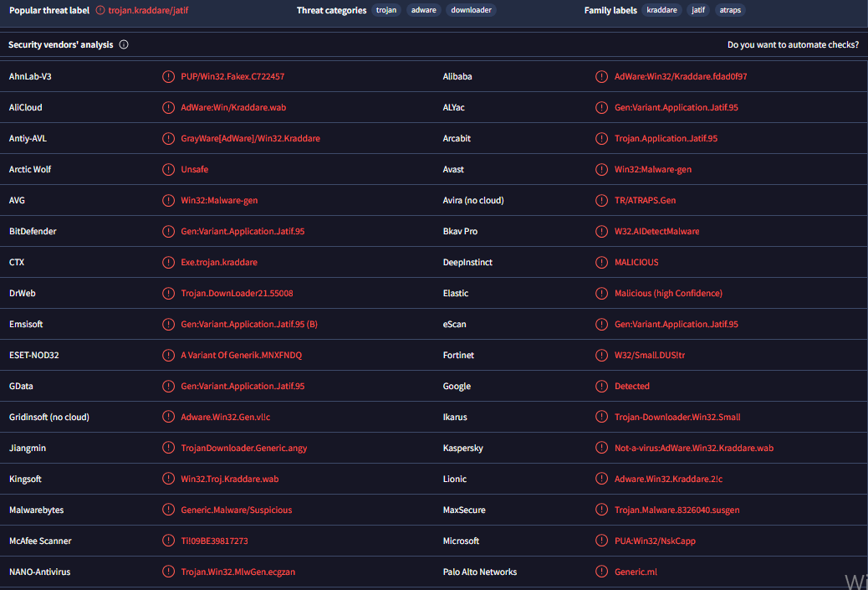This screenshot has width=868, height=590.
Task: Click Malicious (high Confidence) result
Action: 668,294
